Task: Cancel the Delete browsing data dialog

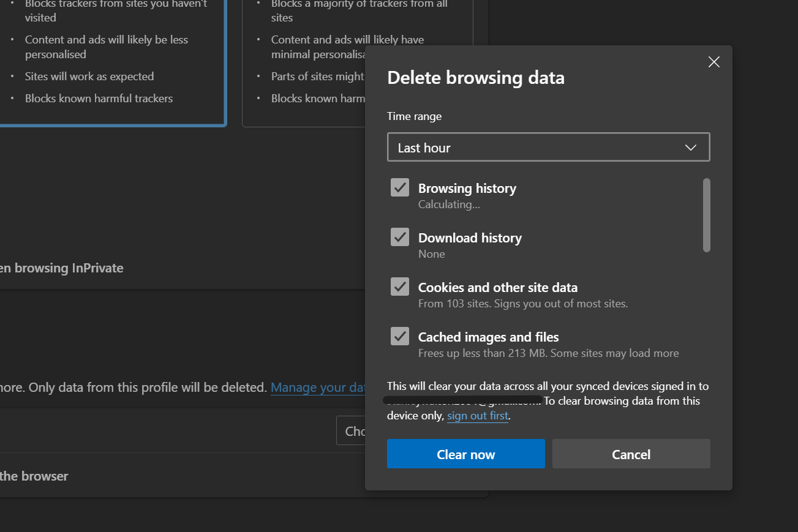Action: 631,454
